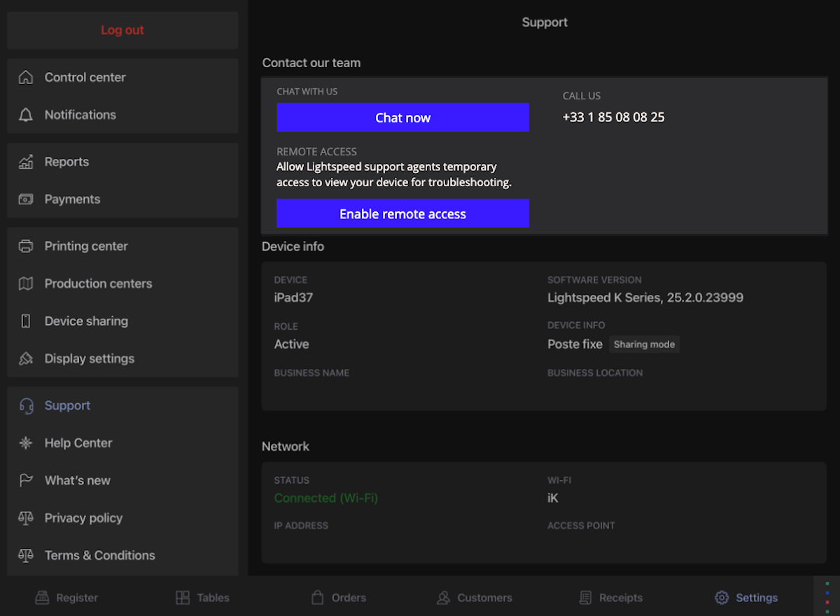
Task: Tap the support phone number
Action: click(613, 118)
